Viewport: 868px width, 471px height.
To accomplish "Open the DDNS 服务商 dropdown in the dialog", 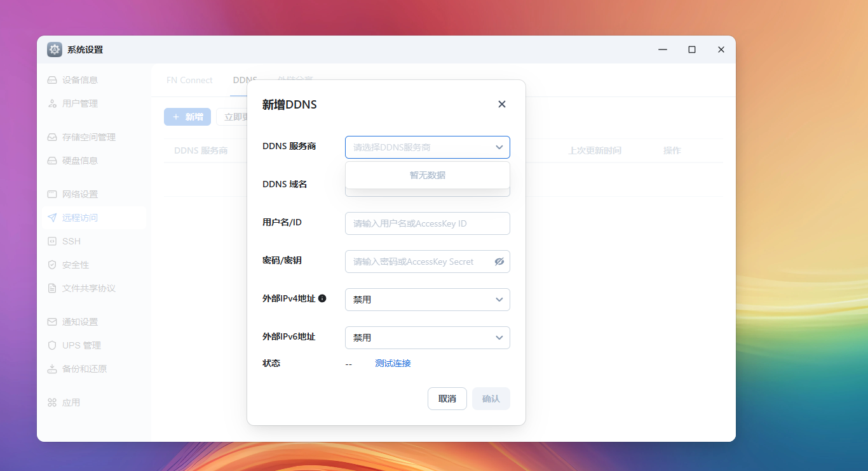I will [428, 147].
